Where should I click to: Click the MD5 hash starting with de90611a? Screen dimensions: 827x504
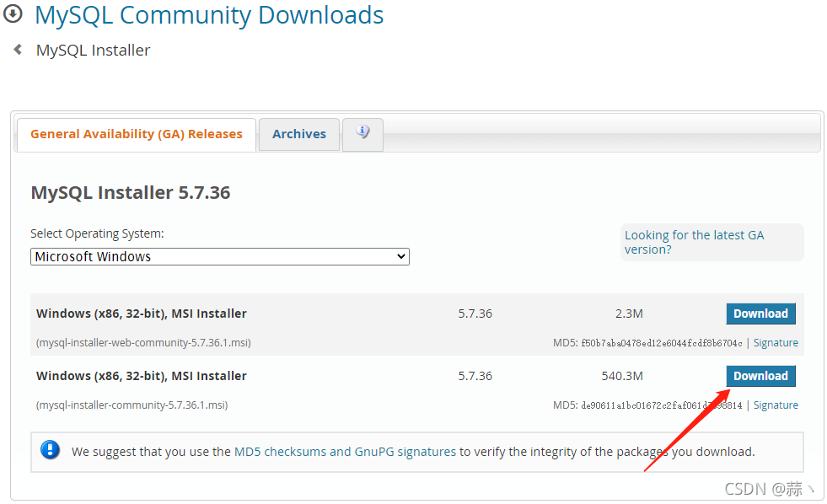click(662, 405)
